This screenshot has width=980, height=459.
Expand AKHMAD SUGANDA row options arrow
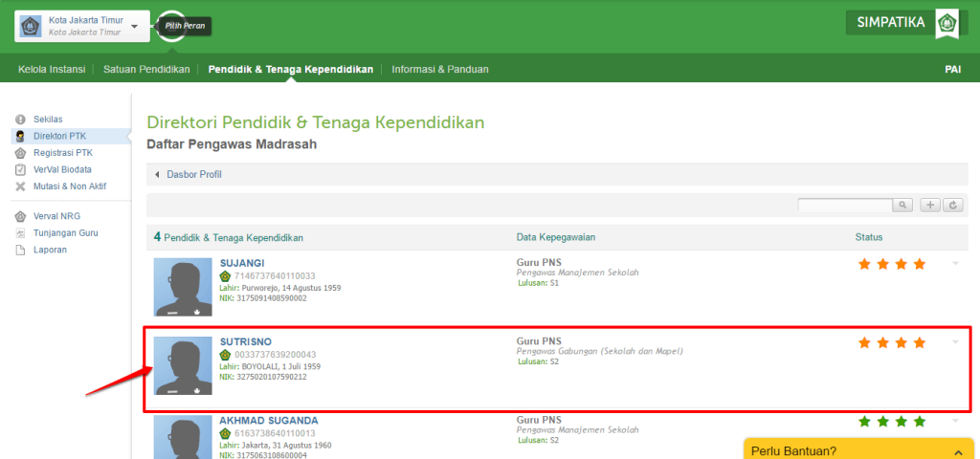click(x=955, y=421)
